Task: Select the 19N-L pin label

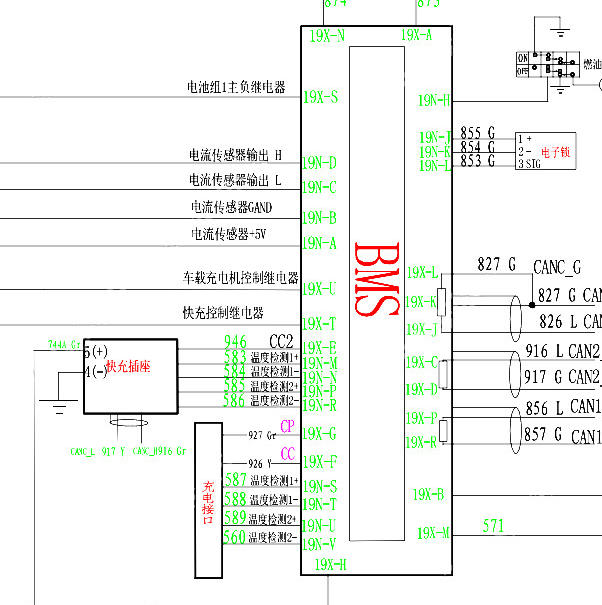Action: (435, 166)
